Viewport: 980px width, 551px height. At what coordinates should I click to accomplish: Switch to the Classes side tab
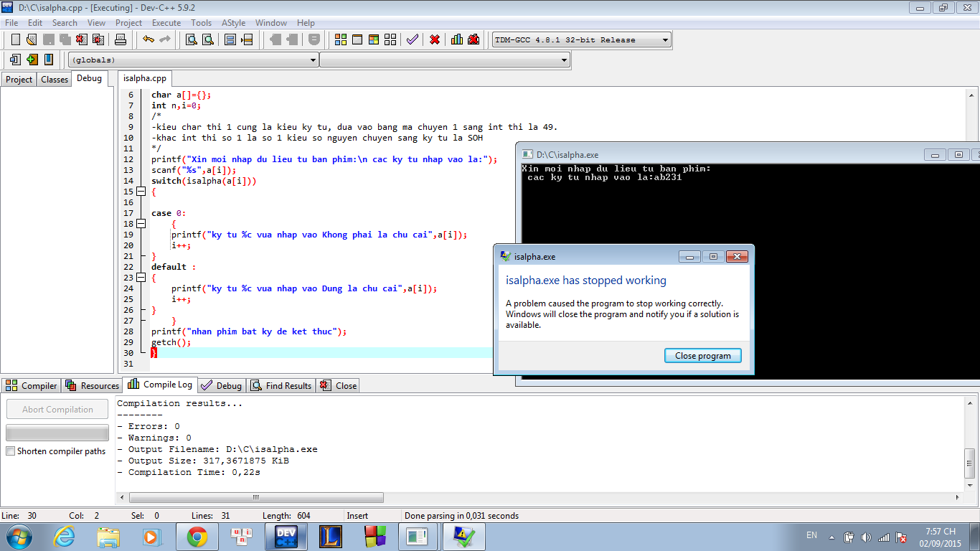click(x=55, y=80)
